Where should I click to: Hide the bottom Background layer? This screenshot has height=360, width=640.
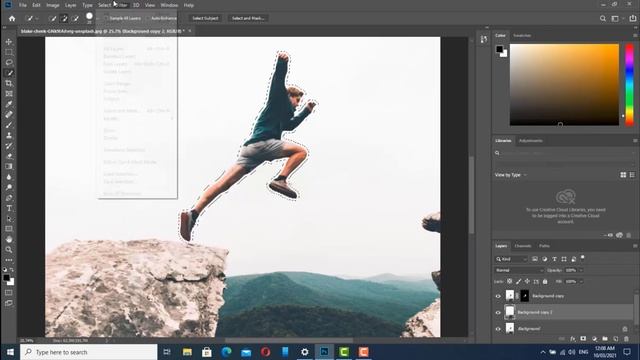[x=498, y=329]
